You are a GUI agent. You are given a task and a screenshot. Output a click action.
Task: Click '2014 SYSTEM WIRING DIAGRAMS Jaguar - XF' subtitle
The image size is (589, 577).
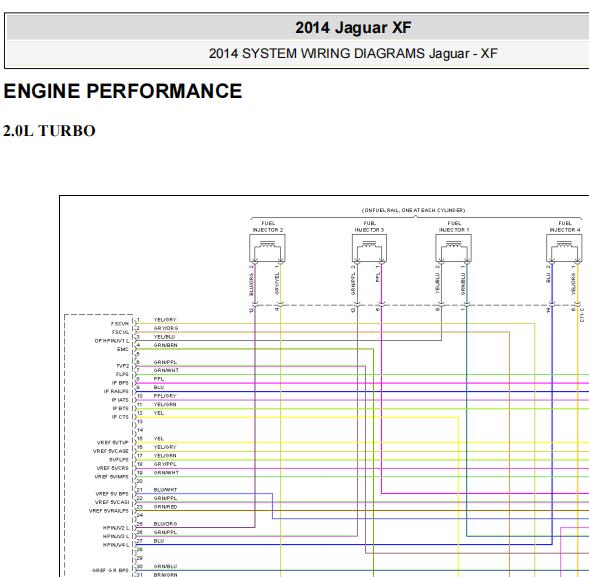[353, 53]
